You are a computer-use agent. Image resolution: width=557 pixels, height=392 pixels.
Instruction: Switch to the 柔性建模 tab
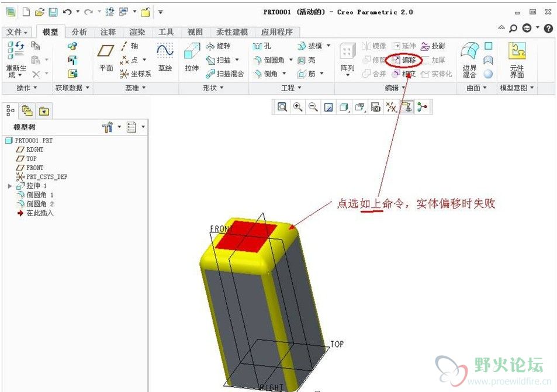click(x=232, y=32)
